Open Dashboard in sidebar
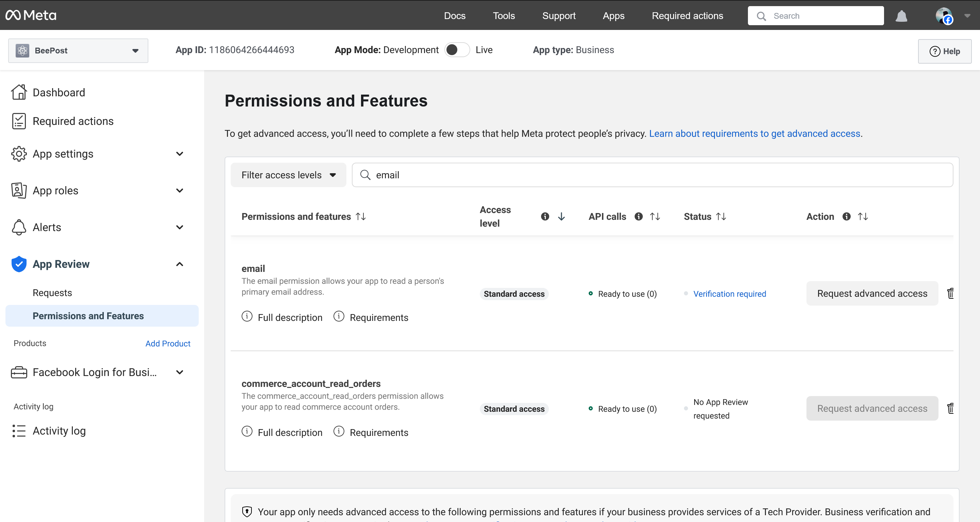Image resolution: width=980 pixels, height=522 pixels. [59, 92]
